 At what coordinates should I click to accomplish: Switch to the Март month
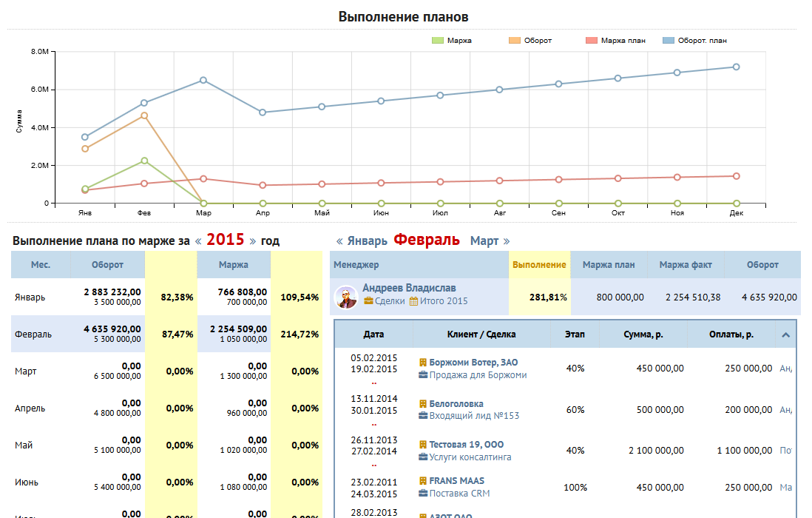484,241
